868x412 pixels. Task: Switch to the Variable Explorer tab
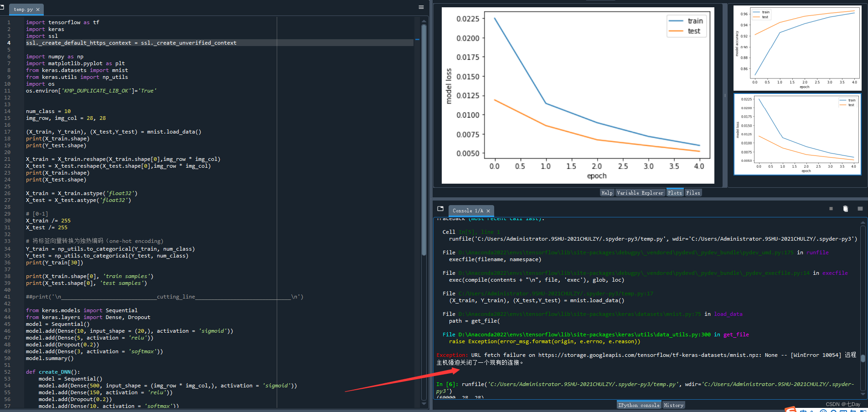click(x=640, y=193)
